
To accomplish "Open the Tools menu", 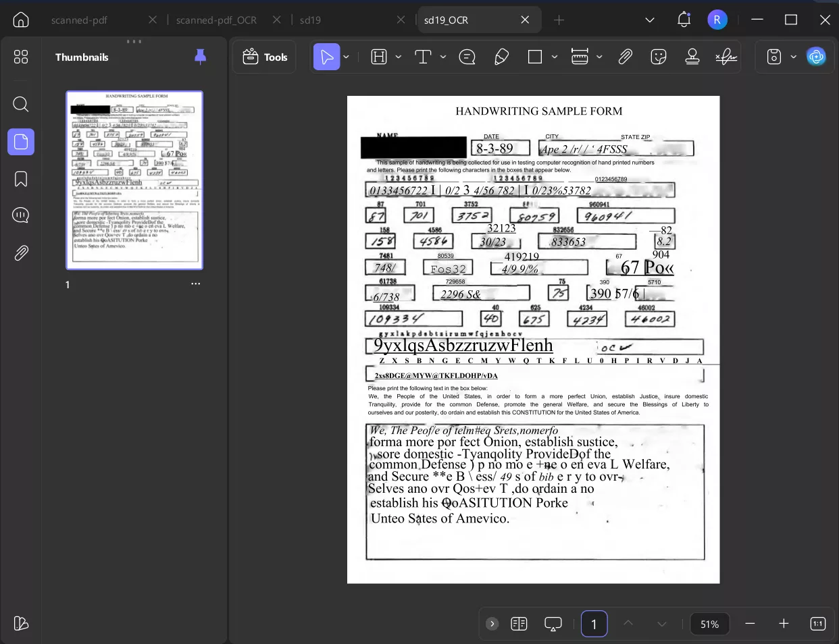I will [264, 57].
